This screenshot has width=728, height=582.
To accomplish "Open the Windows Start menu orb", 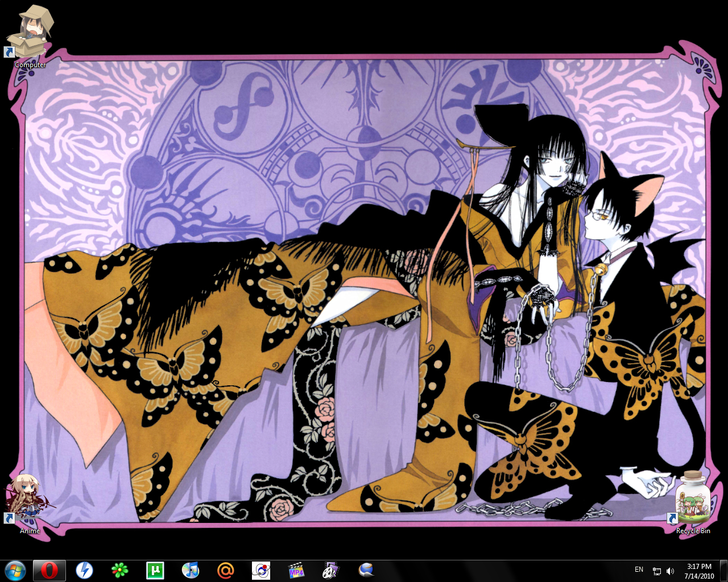I will pos(15,570).
